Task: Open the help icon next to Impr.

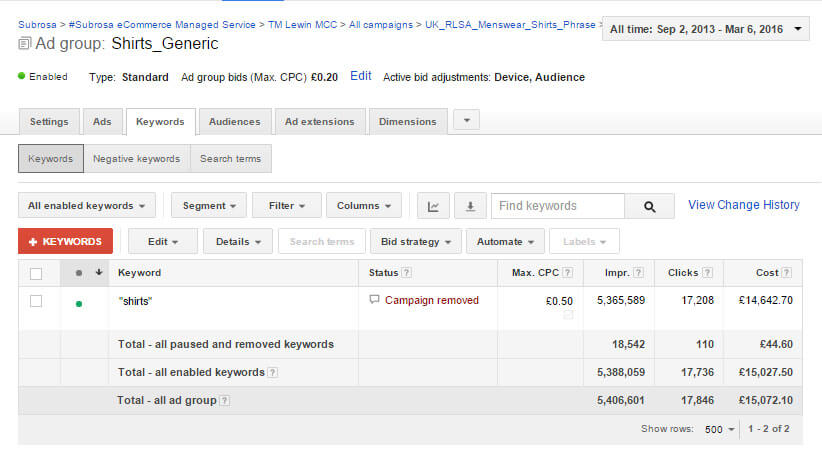Action: [638, 273]
